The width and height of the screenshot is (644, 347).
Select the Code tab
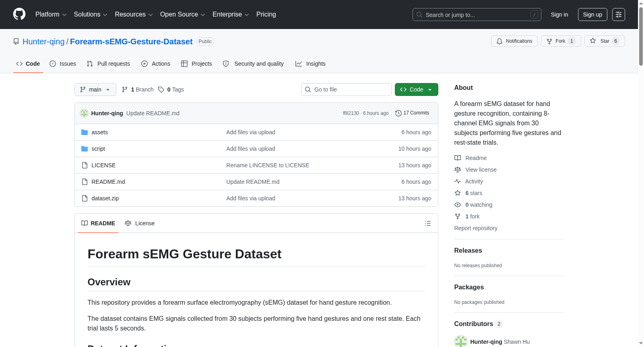tap(28, 64)
